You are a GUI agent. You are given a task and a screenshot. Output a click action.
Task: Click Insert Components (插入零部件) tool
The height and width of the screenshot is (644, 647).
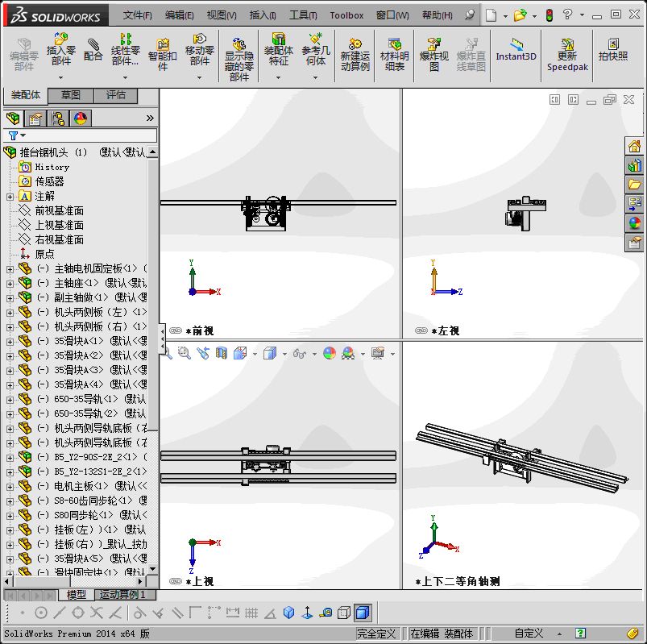pyautogui.click(x=60, y=49)
